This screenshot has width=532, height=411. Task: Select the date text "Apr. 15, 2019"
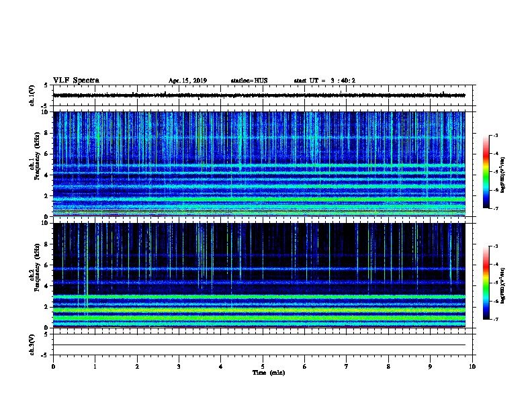187,81
